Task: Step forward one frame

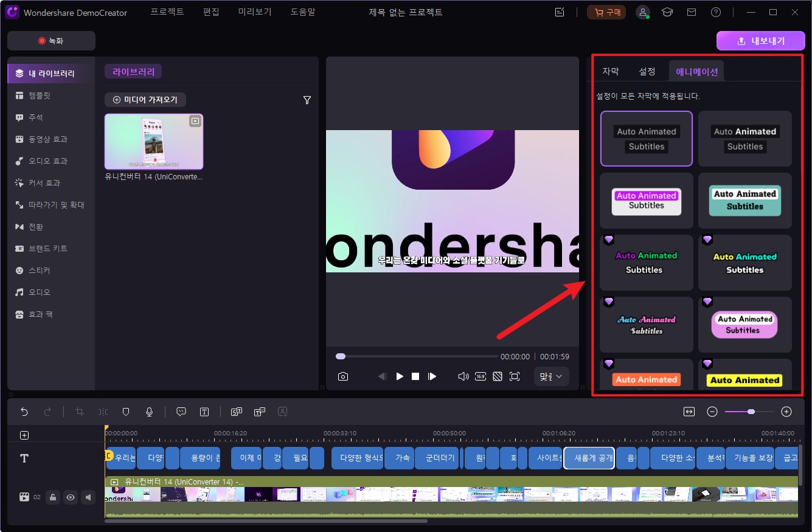Action: coord(432,376)
